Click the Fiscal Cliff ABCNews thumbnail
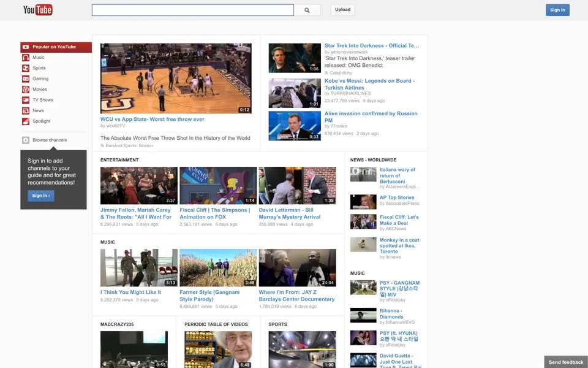Screen dimensions: 588x368 (x=363, y=221)
